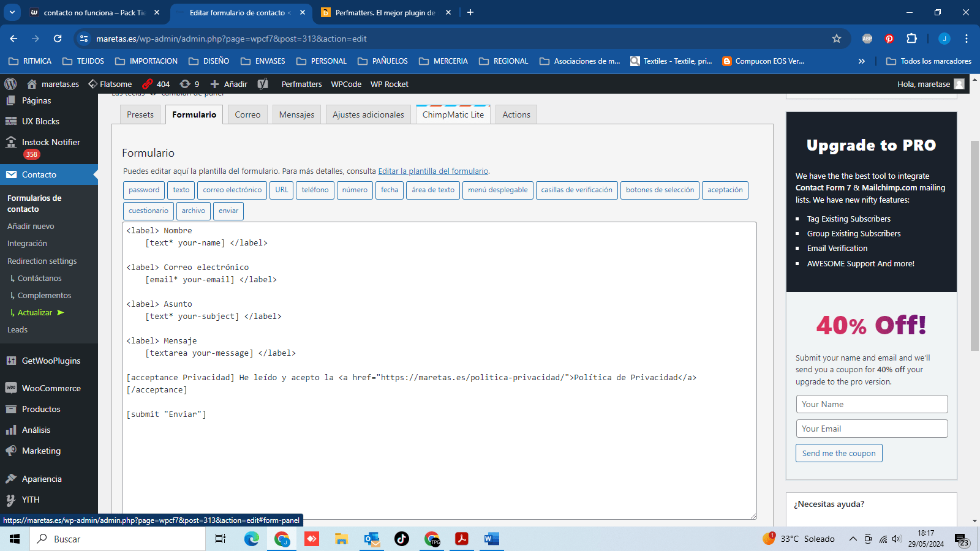The width and height of the screenshot is (980, 551).
Task: Insert an área de texto tag
Action: (x=433, y=190)
